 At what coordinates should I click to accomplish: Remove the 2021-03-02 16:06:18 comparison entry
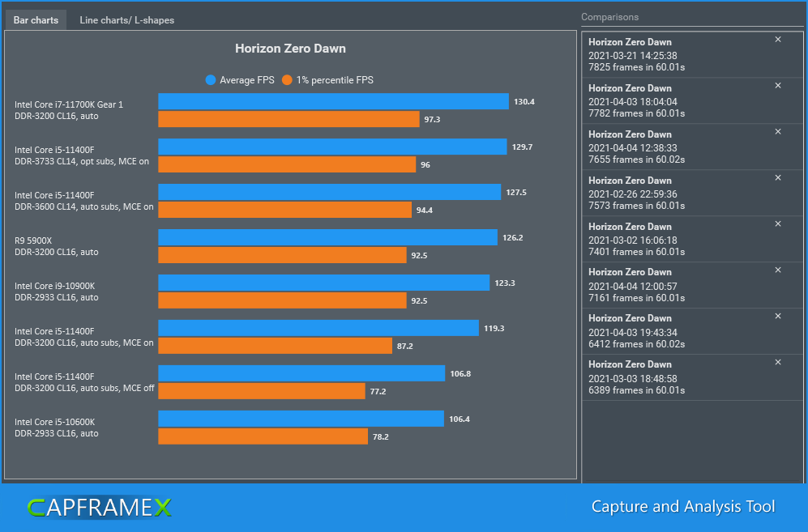click(778, 224)
